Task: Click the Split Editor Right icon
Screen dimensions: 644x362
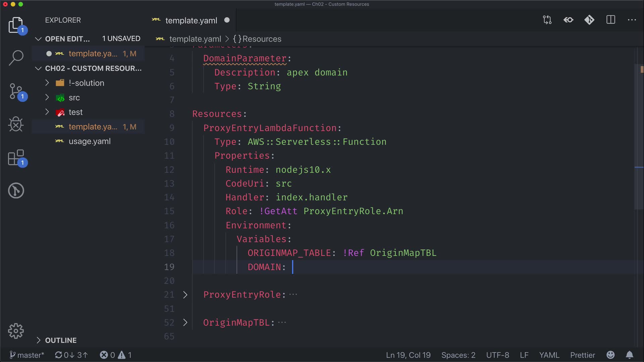Action: 611,20
